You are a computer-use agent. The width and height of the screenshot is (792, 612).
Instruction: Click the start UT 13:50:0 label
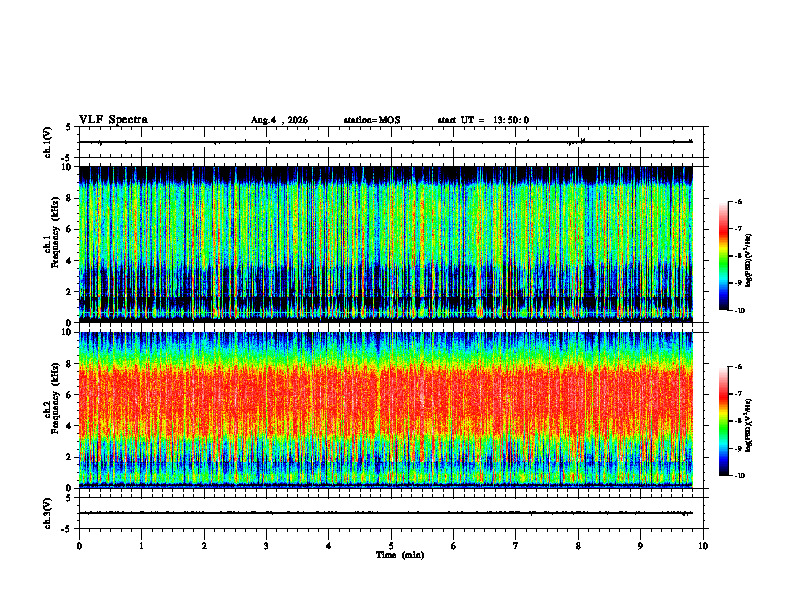coord(483,120)
